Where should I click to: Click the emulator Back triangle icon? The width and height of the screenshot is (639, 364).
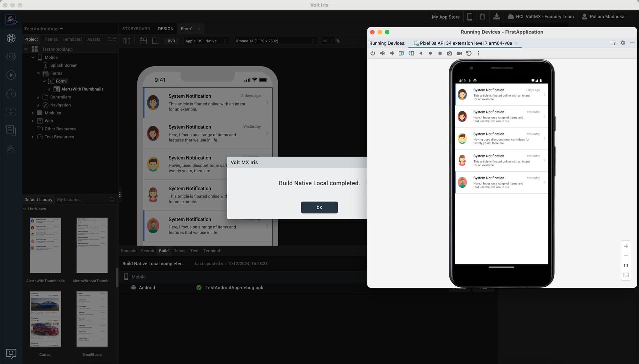421,53
